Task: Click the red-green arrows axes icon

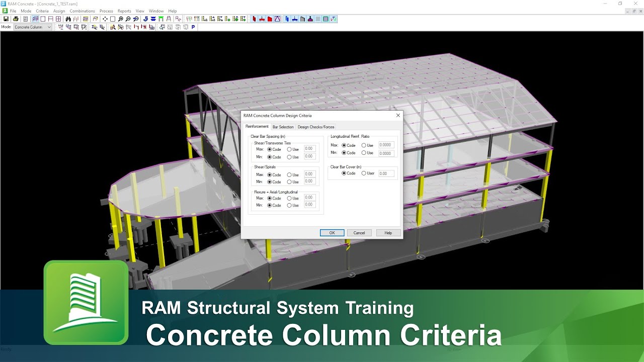Action: [333, 19]
